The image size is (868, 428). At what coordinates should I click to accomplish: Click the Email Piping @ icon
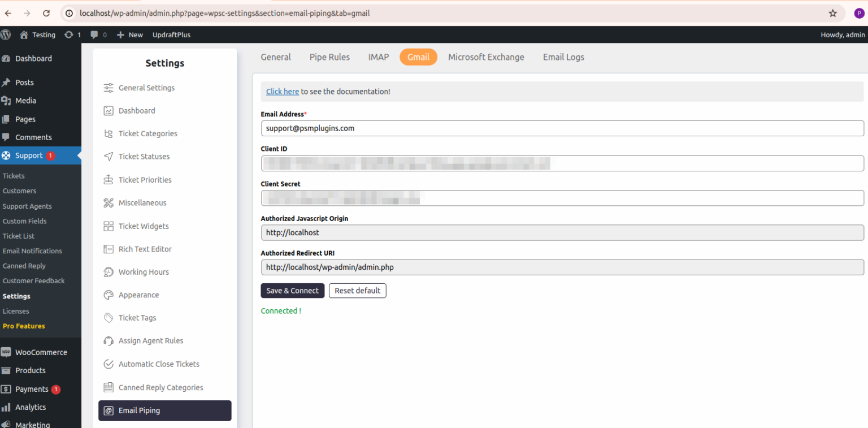(108, 410)
